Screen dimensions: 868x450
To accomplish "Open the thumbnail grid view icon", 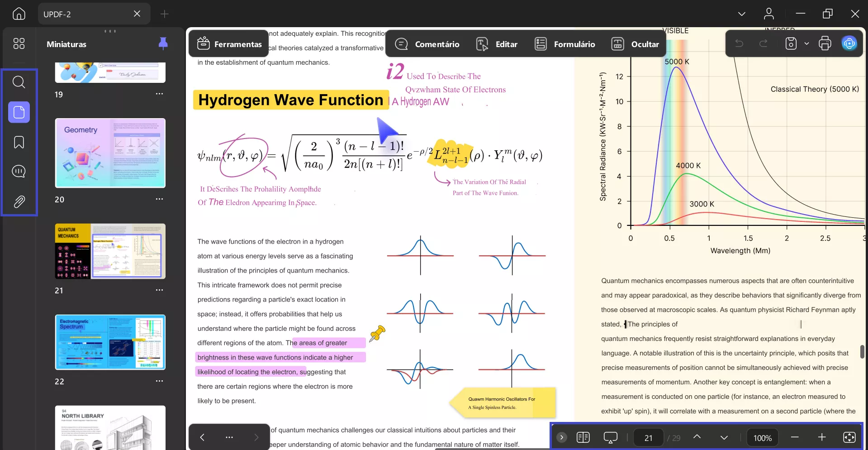I will coord(19,43).
